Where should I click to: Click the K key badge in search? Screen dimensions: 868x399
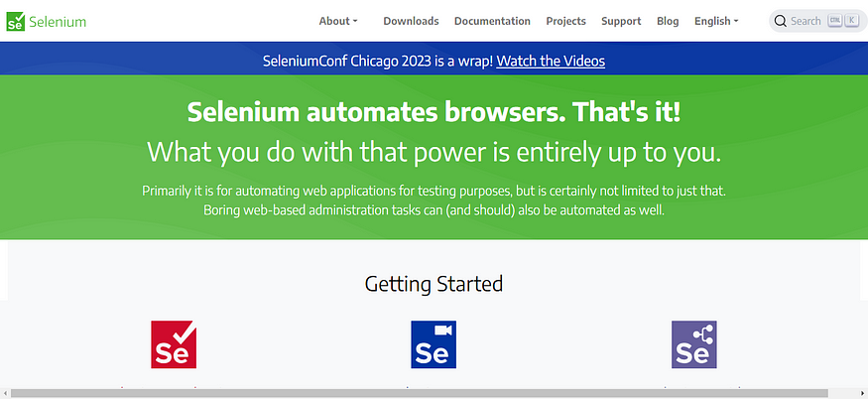coord(850,21)
